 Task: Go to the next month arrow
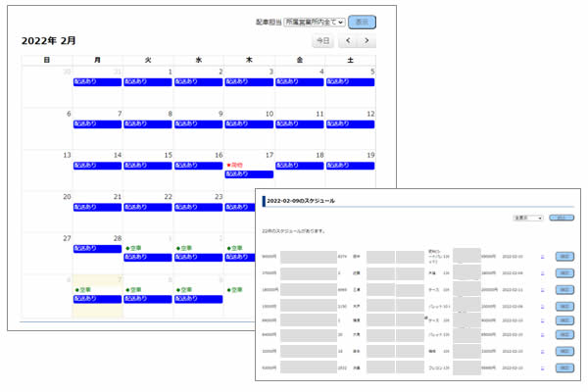point(367,41)
